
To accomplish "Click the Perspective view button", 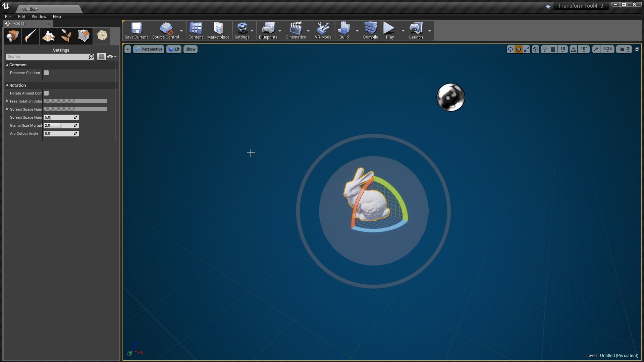I will pos(149,49).
